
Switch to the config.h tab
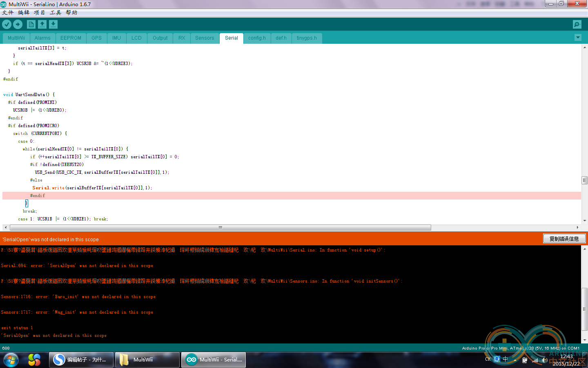[257, 38]
